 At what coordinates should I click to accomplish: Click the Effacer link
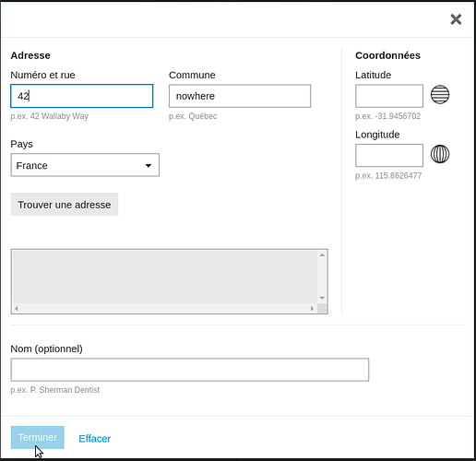coord(95,439)
